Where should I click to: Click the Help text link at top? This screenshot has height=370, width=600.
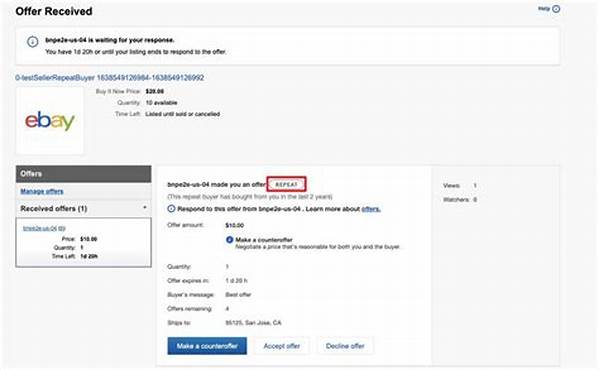point(544,9)
